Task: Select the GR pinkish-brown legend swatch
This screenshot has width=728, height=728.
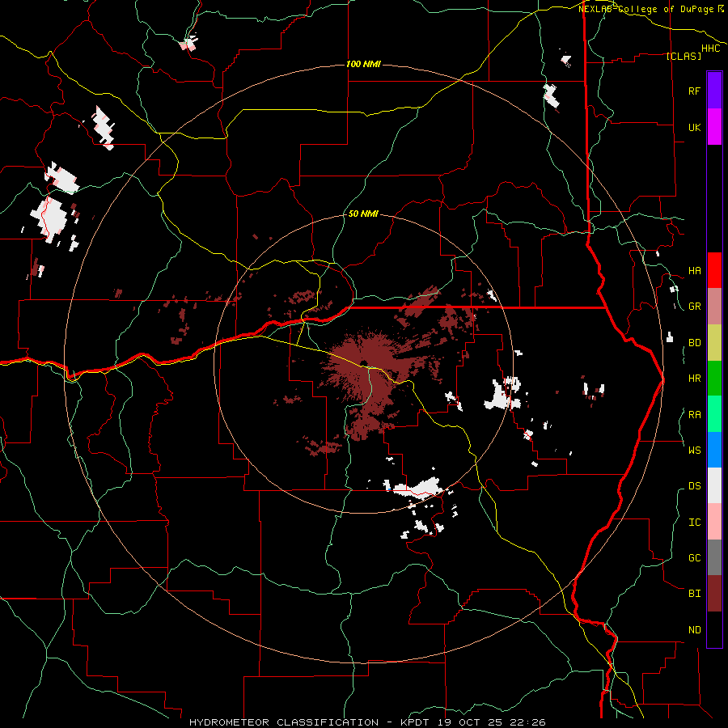Action: click(714, 307)
